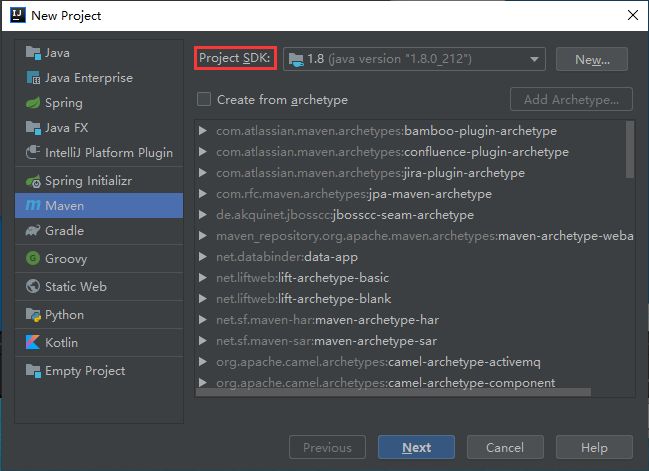The image size is (649, 471).
Task: Click the Next button
Action: point(416,447)
